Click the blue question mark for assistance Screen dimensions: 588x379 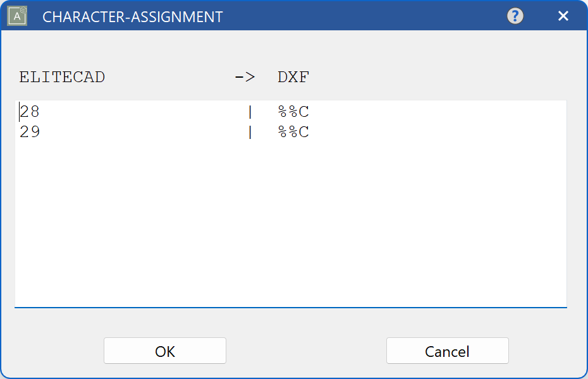click(515, 16)
